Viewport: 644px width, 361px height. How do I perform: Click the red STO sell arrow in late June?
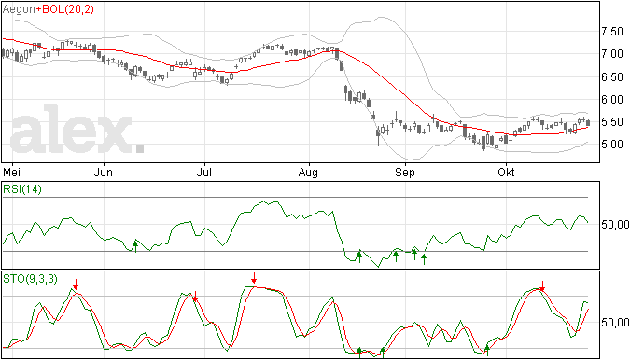[195, 297]
